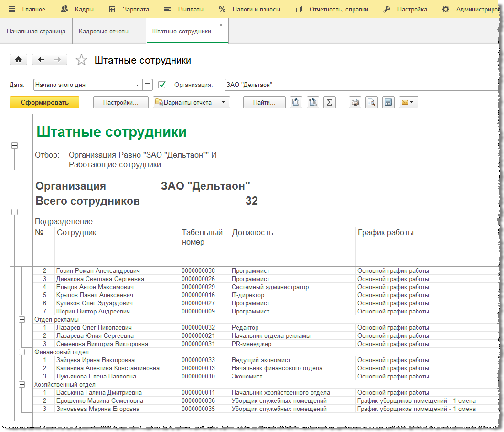Open the email send envelope dropdown

point(408,103)
